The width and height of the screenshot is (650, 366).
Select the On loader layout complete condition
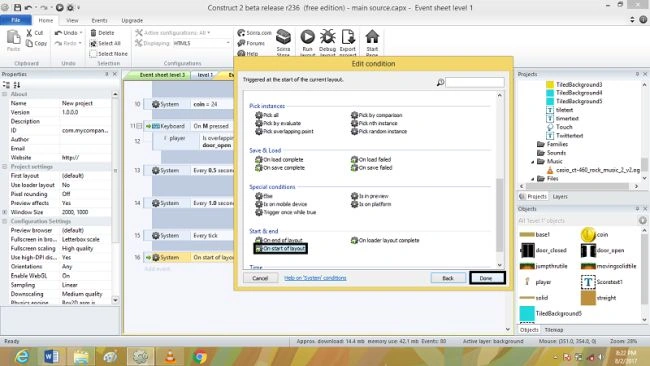coord(385,240)
